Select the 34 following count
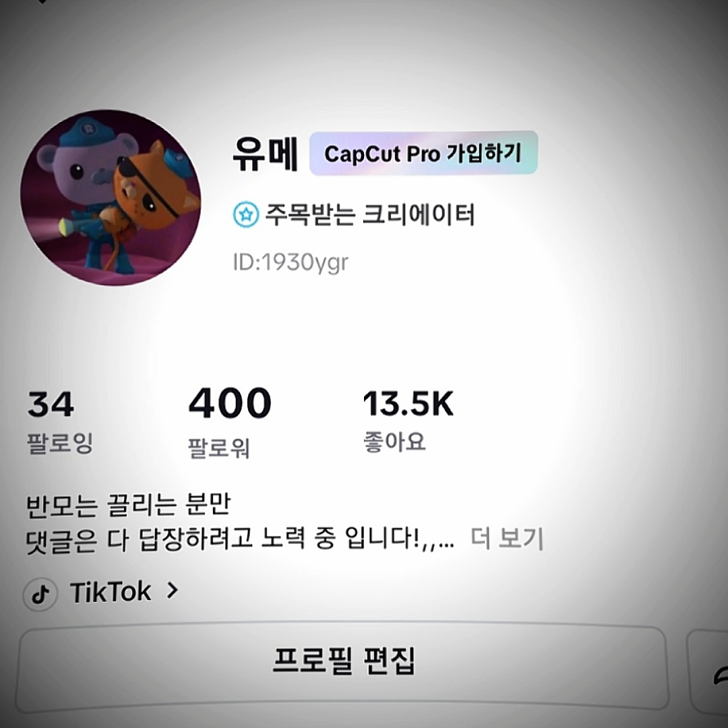 coord(51,404)
